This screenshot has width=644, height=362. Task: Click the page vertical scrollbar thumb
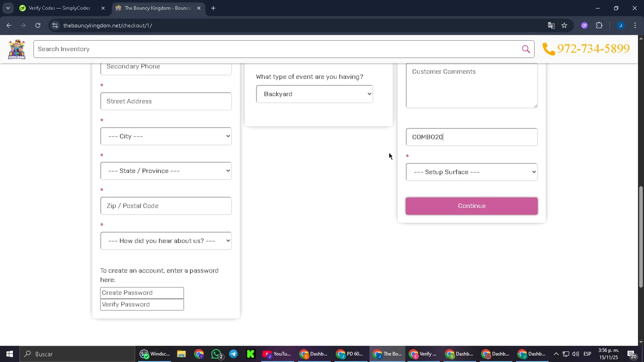641,237
